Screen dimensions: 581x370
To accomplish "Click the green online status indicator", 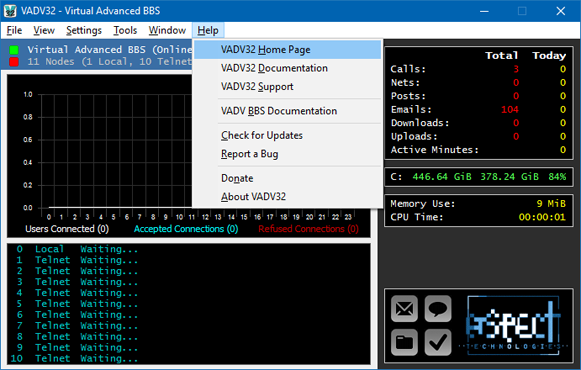I will click(x=14, y=50).
